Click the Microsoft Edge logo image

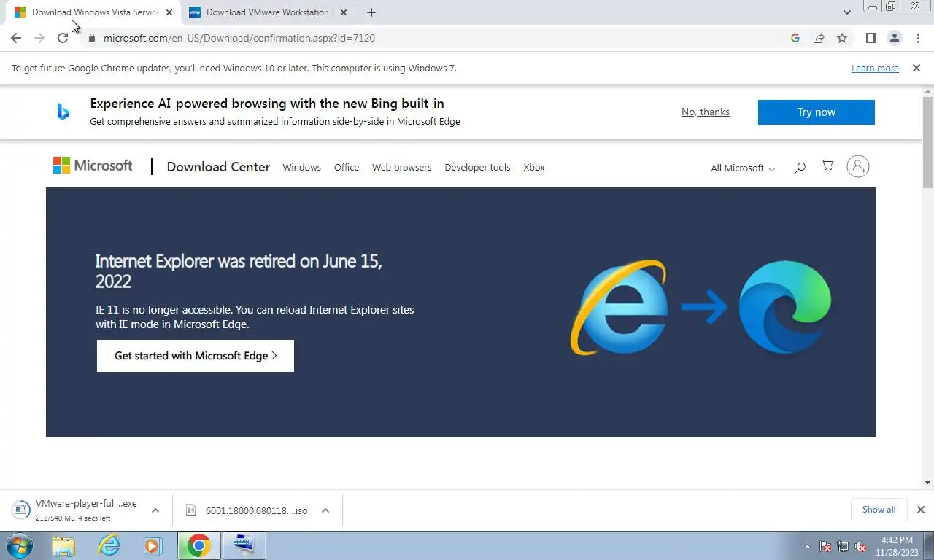[785, 307]
